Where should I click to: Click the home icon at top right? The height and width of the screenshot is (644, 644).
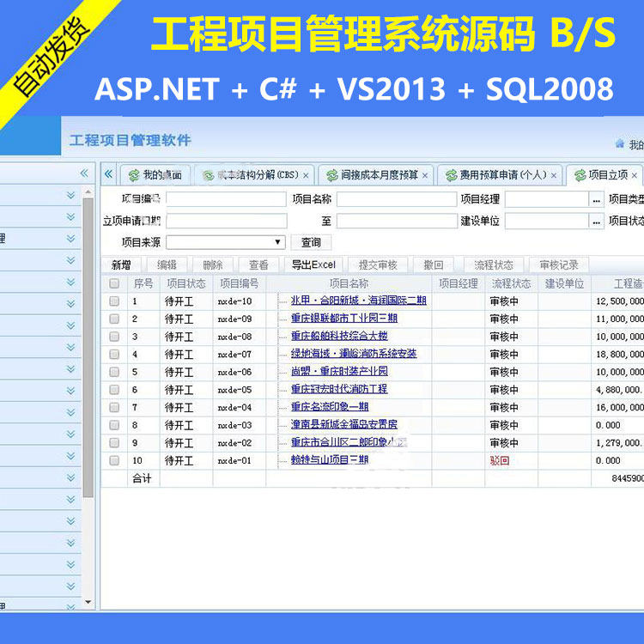tap(619, 143)
